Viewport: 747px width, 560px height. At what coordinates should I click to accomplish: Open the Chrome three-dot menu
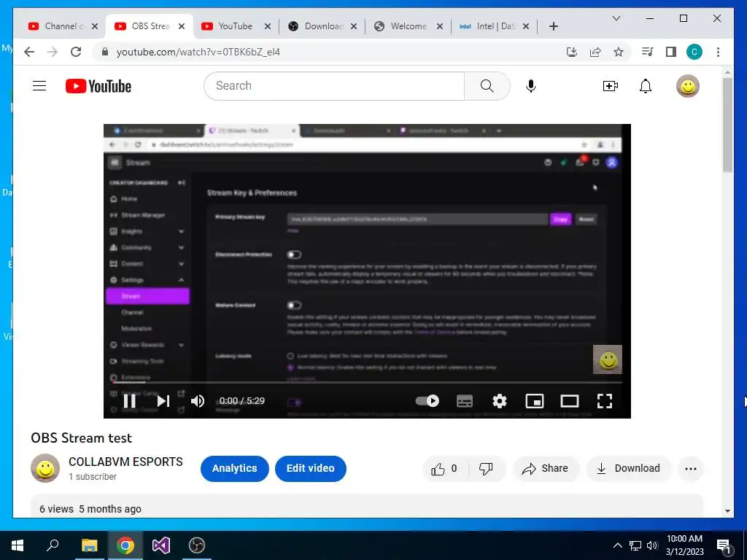[718, 52]
